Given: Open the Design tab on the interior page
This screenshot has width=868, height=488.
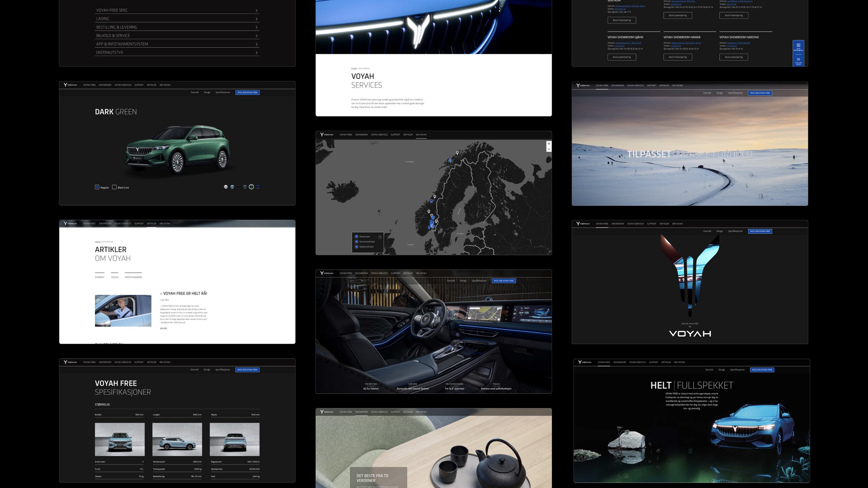Looking at the screenshot, I should (463, 281).
